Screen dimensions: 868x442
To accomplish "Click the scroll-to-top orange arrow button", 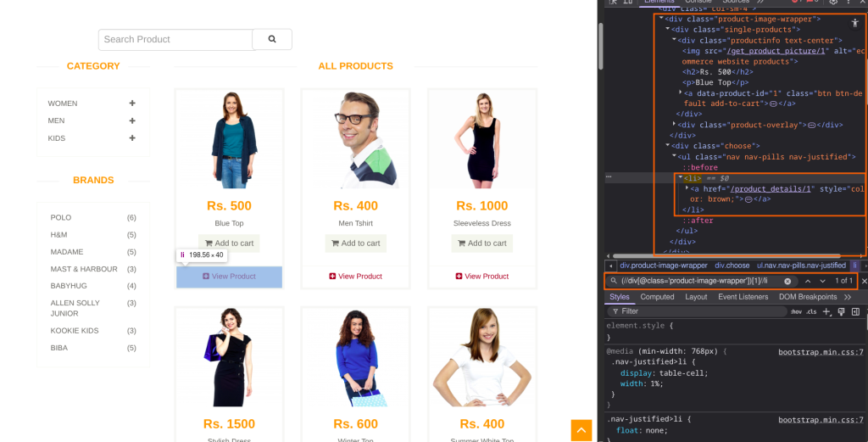I will coord(581,430).
